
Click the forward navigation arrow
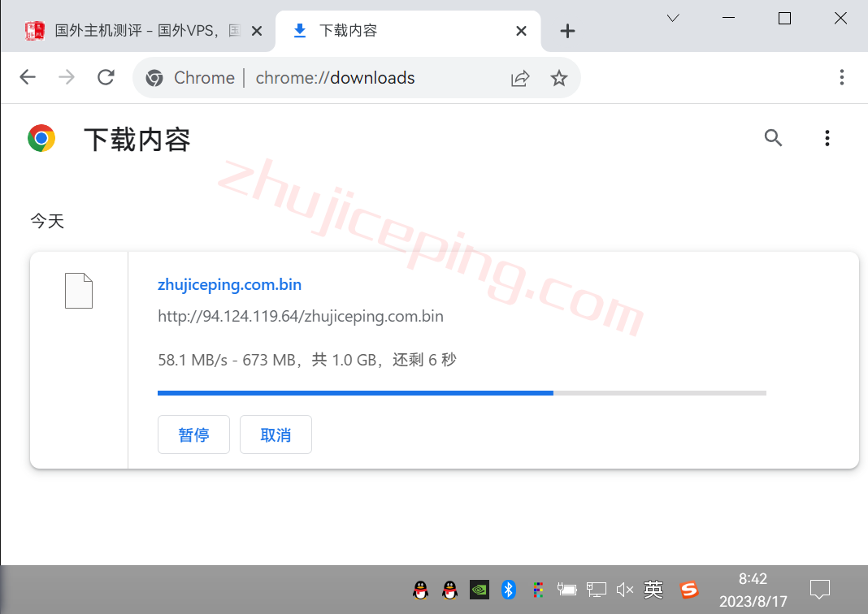(67, 77)
